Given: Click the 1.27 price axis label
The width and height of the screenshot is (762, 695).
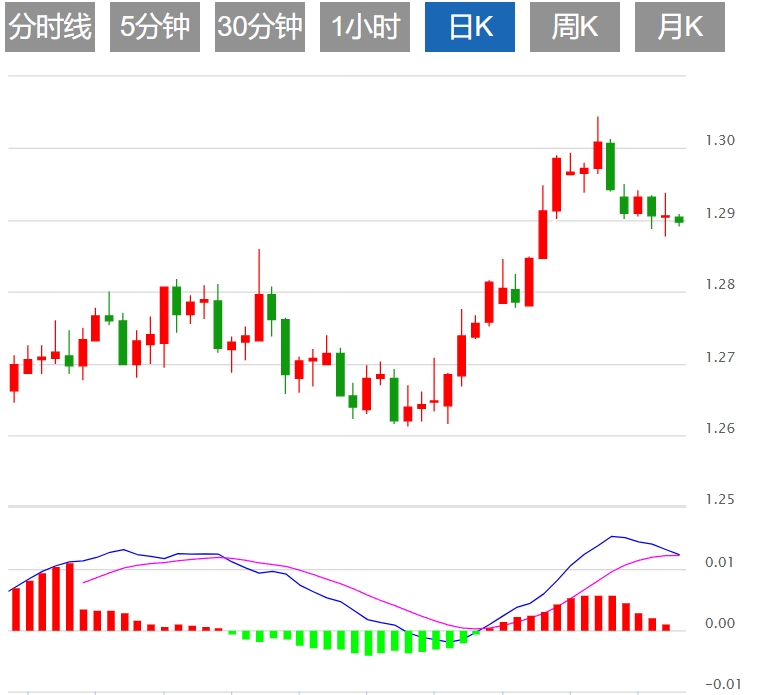Looking at the screenshot, I should pyautogui.click(x=720, y=357).
